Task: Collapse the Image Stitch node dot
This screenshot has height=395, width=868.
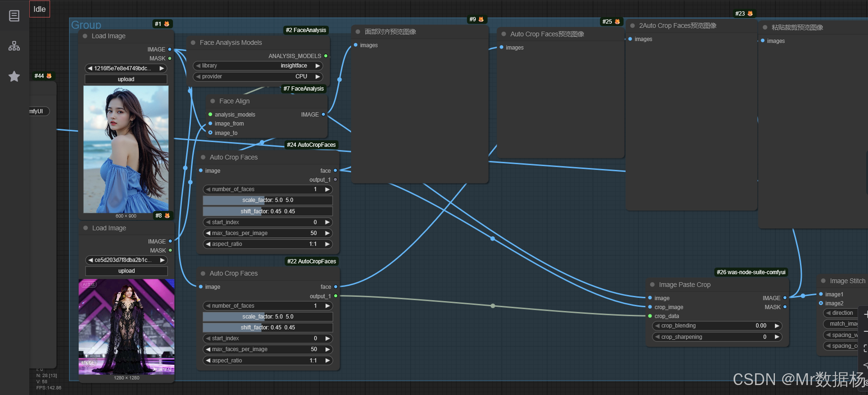Action: pyautogui.click(x=824, y=281)
